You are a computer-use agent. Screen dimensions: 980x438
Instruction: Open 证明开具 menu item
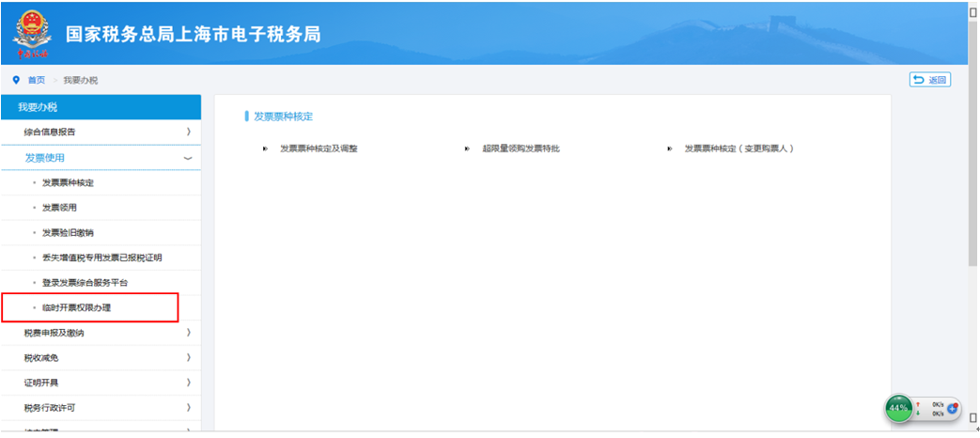click(101, 383)
